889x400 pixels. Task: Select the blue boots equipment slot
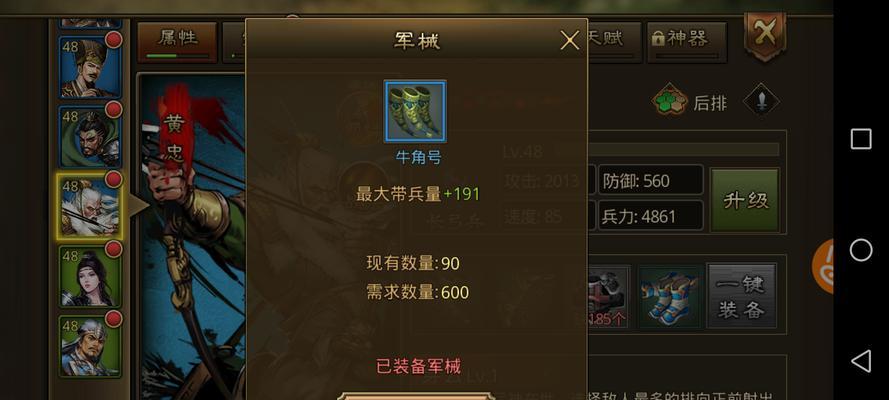(669, 296)
